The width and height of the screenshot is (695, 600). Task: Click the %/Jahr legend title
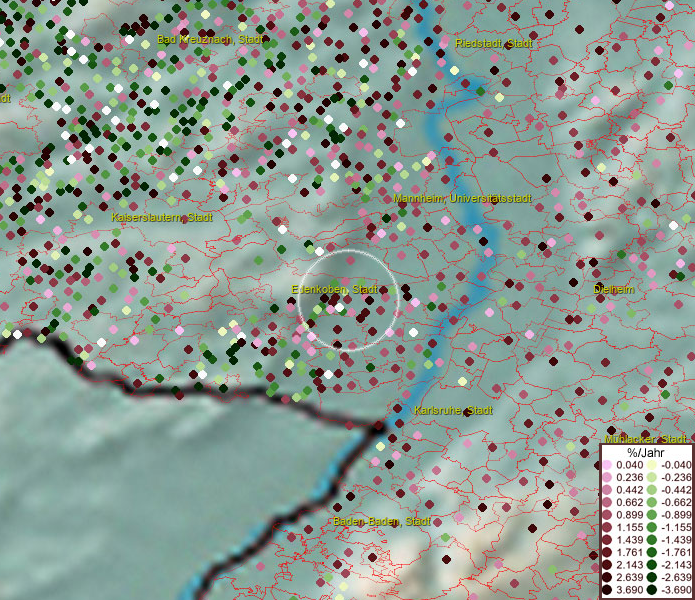pyautogui.click(x=646, y=452)
